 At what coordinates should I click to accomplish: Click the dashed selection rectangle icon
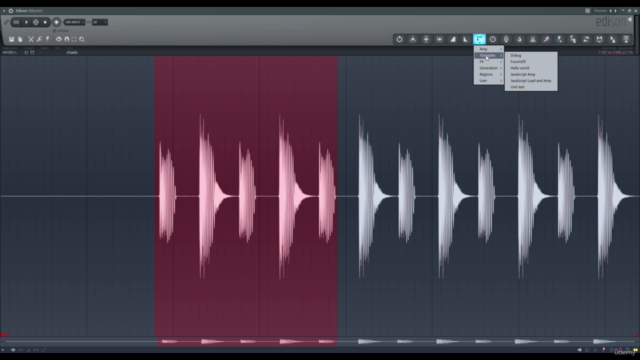(74, 39)
